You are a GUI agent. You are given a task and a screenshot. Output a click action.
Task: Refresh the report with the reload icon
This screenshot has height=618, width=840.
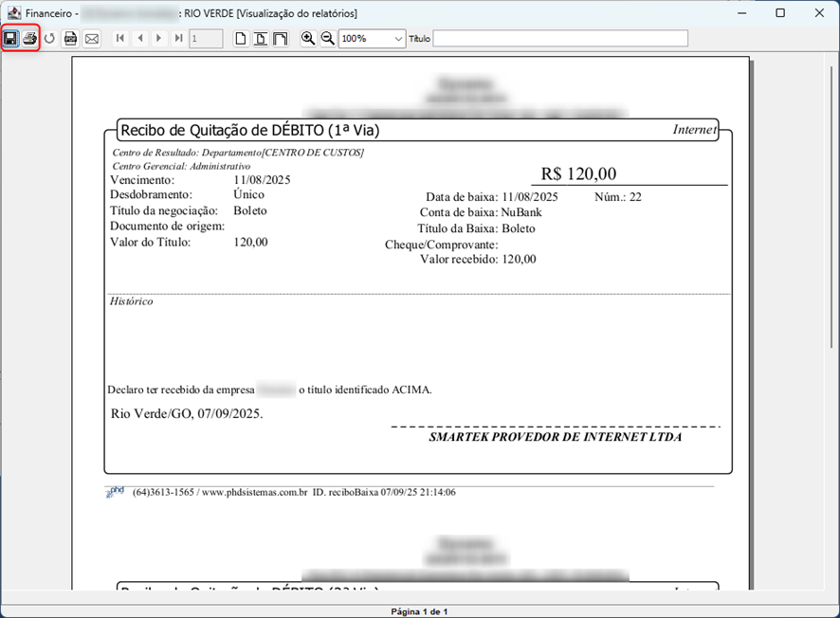click(x=49, y=39)
